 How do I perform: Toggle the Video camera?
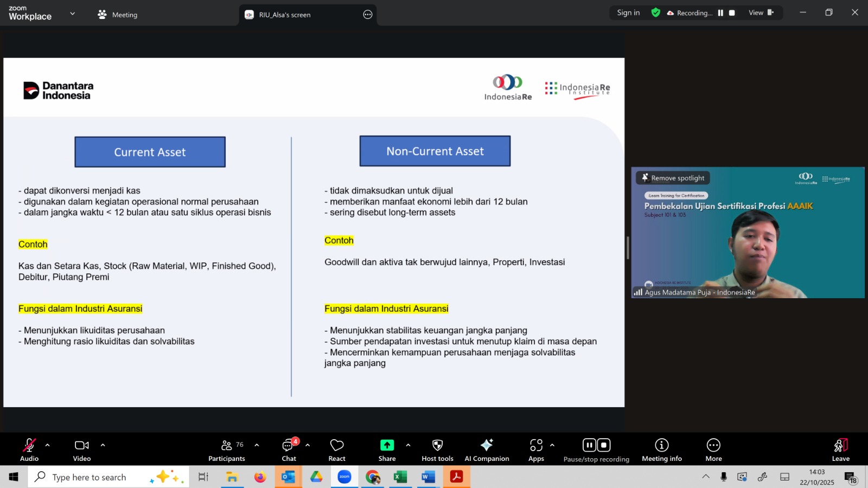(x=82, y=450)
